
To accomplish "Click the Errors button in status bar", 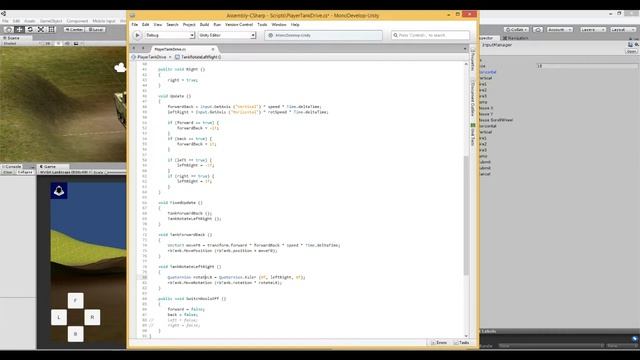I will coord(439,343).
